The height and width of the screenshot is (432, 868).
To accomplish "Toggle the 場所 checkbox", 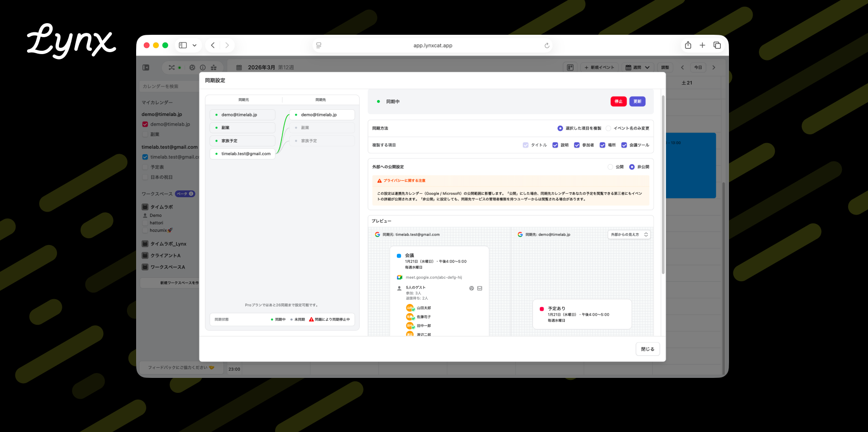I will (x=602, y=145).
